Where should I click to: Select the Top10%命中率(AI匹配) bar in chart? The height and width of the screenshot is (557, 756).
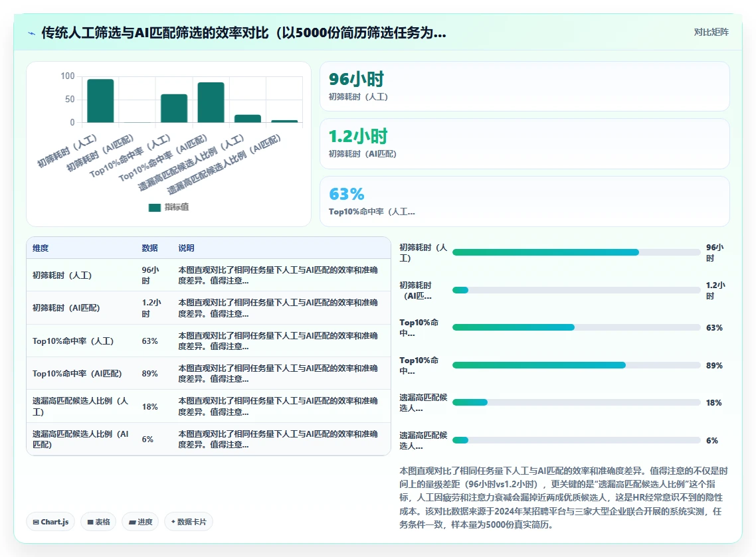[211, 102]
